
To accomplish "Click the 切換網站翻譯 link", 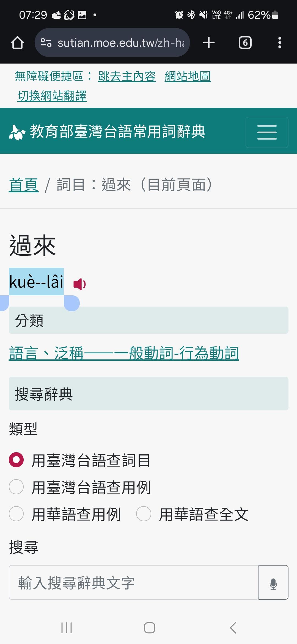I will 52,96.
